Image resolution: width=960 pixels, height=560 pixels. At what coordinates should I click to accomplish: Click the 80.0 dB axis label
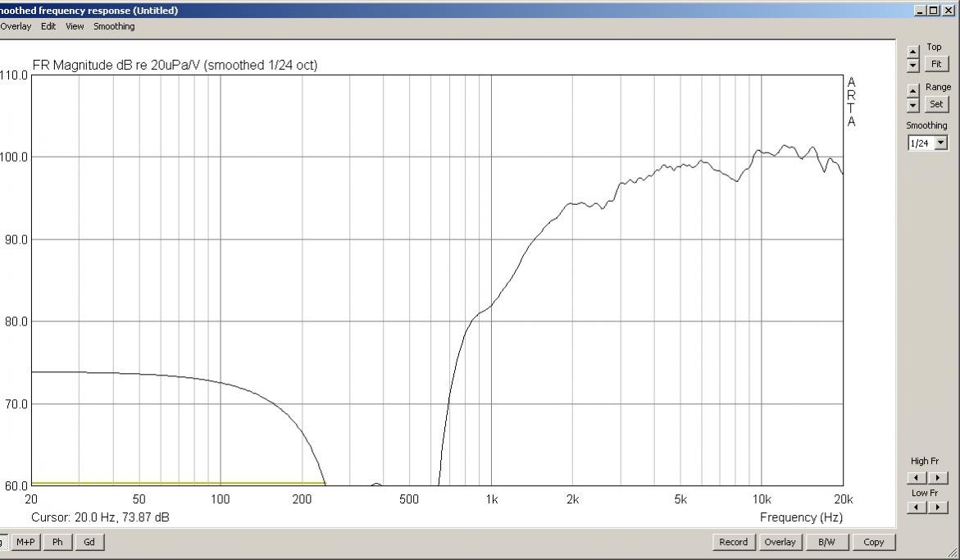[x=16, y=321]
